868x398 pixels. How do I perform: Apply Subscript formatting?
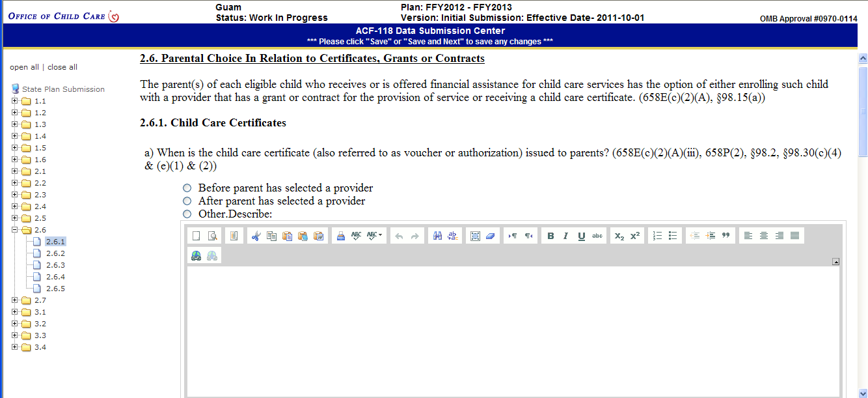(x=619, y=236)
